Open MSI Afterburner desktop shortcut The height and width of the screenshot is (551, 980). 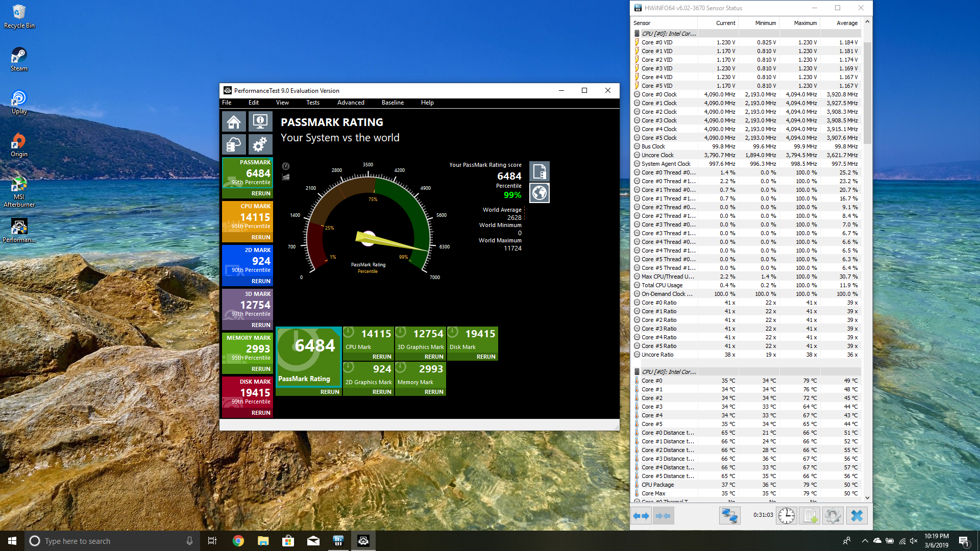(19, 192)
